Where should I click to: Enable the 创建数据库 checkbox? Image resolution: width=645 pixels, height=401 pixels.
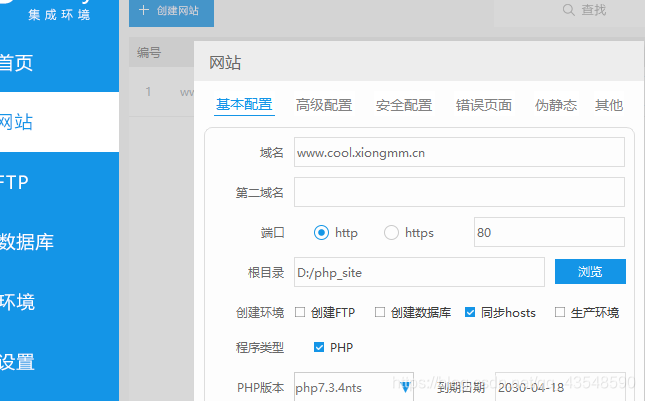[380, 312]
